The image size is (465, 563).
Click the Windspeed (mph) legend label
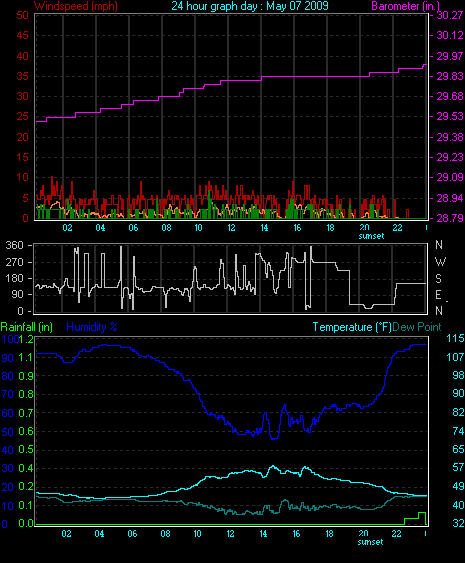coord(76,6)
